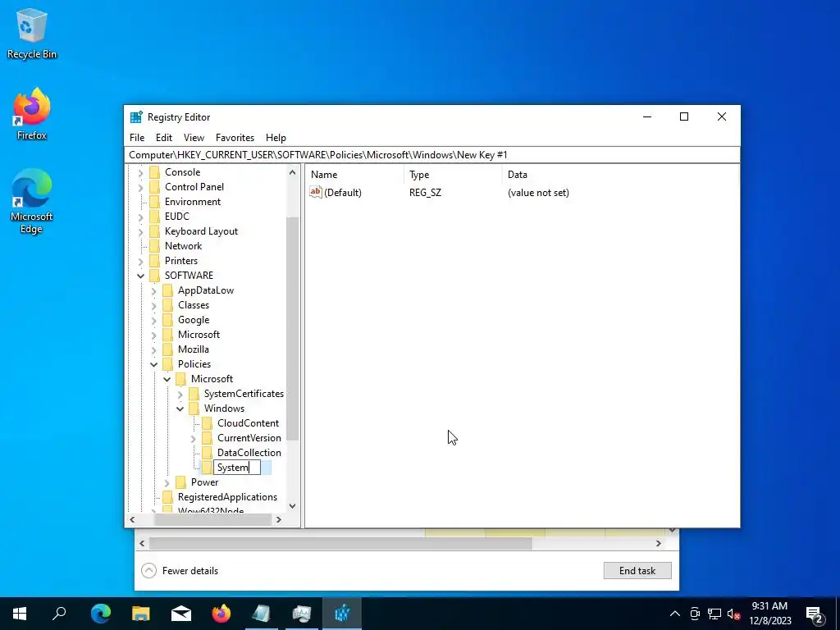Expand the AppDataLow key
The image size is (840, 630).
coord(153,291)
